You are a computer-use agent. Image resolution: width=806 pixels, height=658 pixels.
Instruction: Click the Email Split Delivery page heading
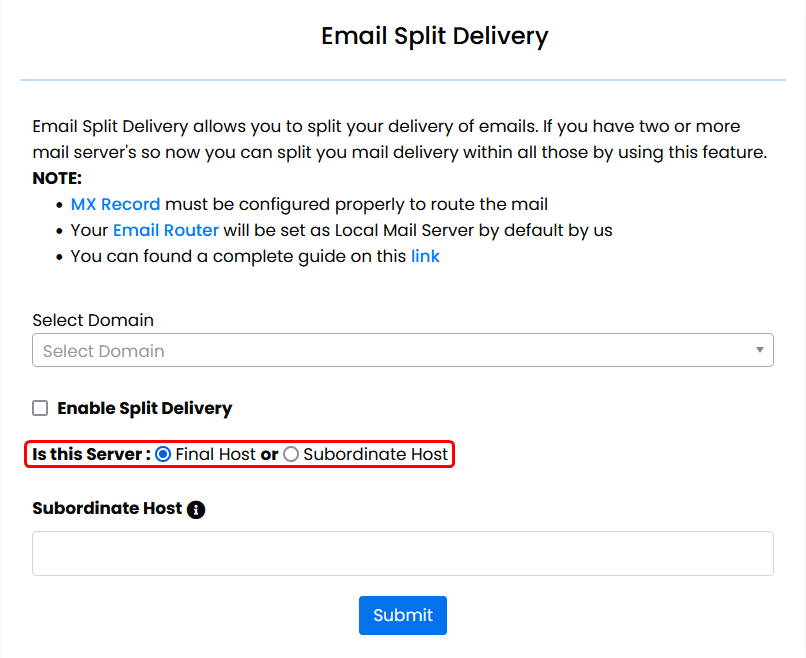pyautogui.click(x=434, y=36)
